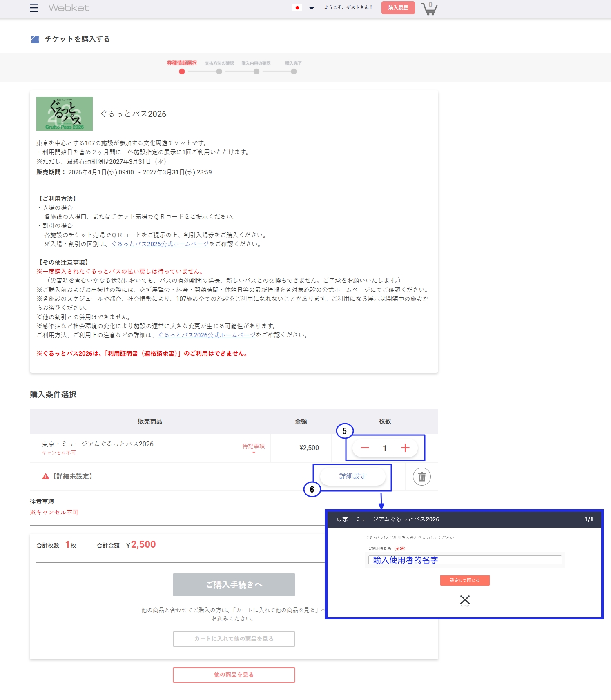The height and width of the screenshot is (700, 611).
Task: Open the 購入履歴 purchase history
Action: click(398, 8)
